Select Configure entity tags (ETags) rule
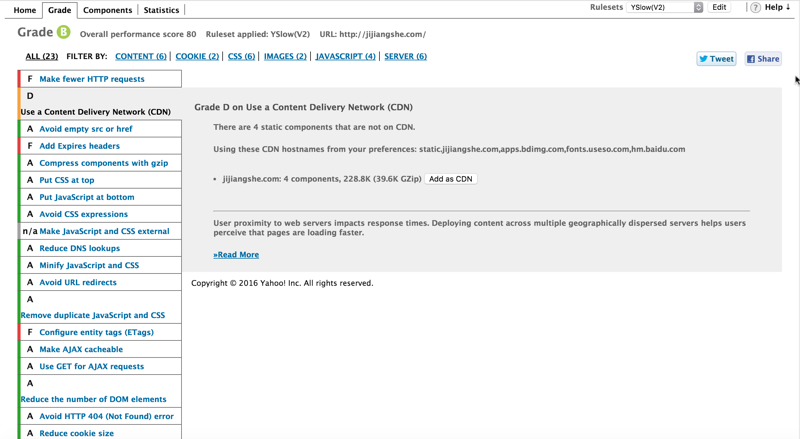 [96, 332]
